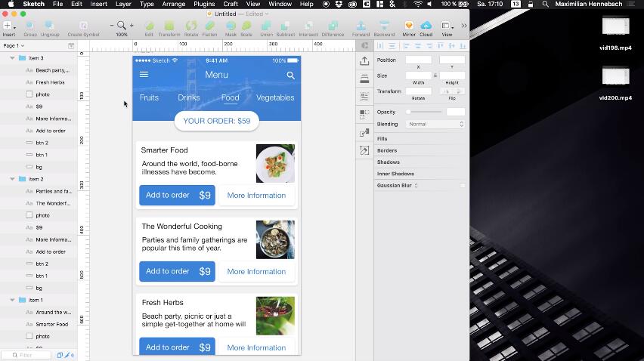This screenshot has width=644, height=361.
Task: Click the Flatten toolbar icon
Action: point(209,26)
